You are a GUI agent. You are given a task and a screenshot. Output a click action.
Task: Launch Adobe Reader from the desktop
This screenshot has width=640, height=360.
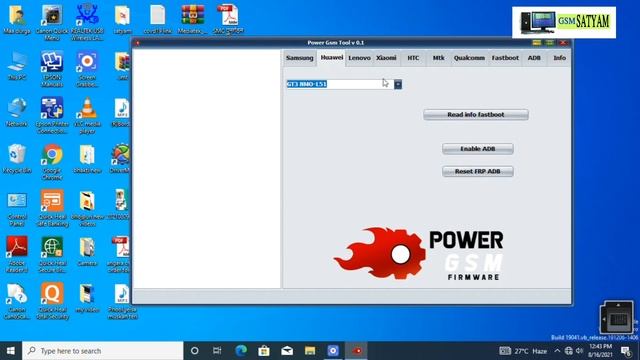17,254
